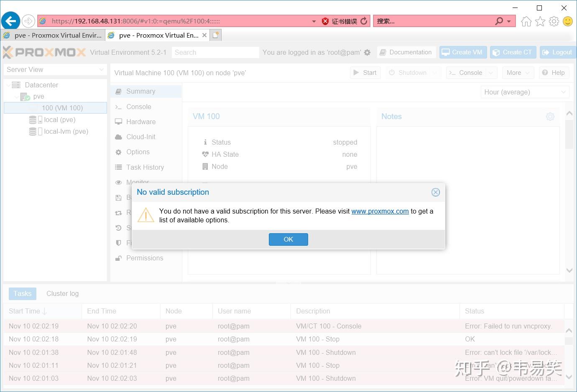Viewport: 577px width, 392px height.
Task: Collapse the Datacenter tree node
Action: tap(8, 85)
